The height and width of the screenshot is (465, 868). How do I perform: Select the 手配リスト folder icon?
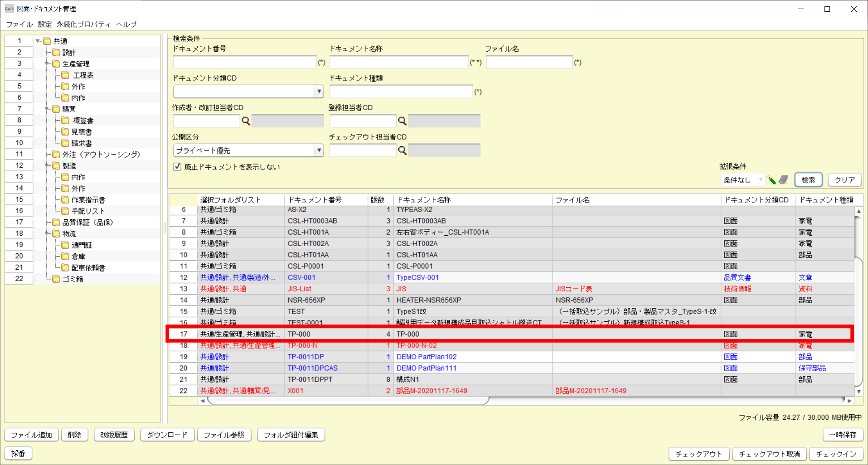tap(65, 211)
